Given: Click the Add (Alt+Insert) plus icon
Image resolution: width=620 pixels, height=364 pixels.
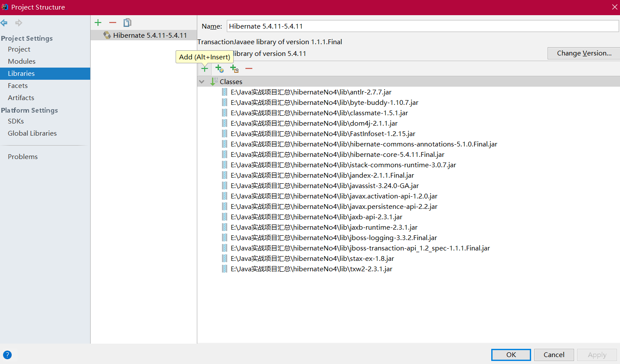Looking at the screenshot, I should coord(205,68).
